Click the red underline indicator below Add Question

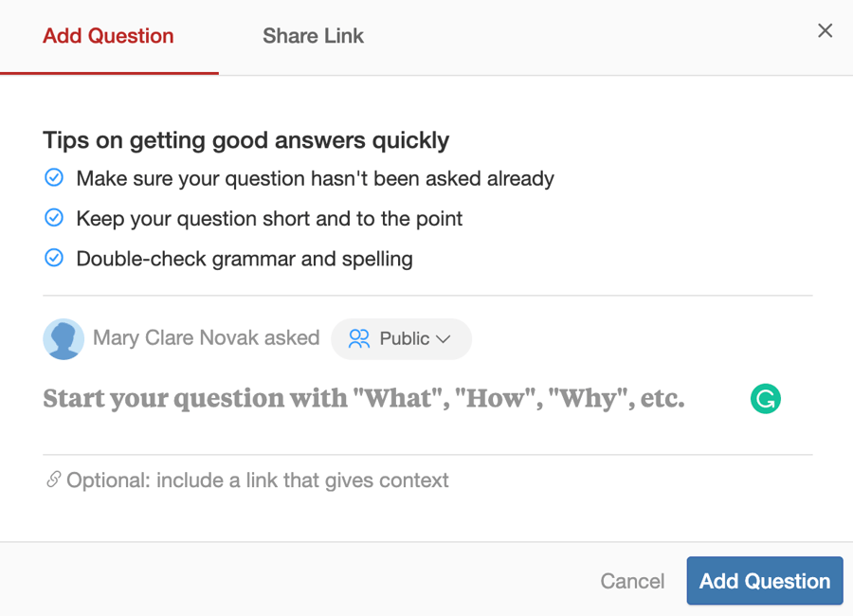click(x=109, y=70)
